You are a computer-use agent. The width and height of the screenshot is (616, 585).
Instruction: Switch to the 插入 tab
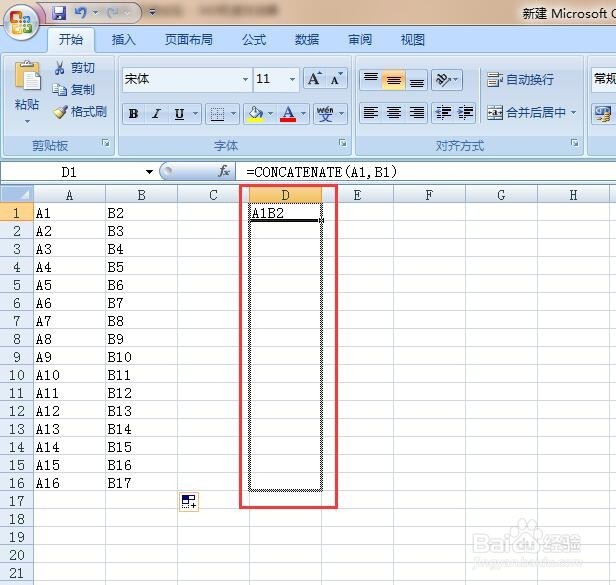pyautogui.click(x=123, y=40)
